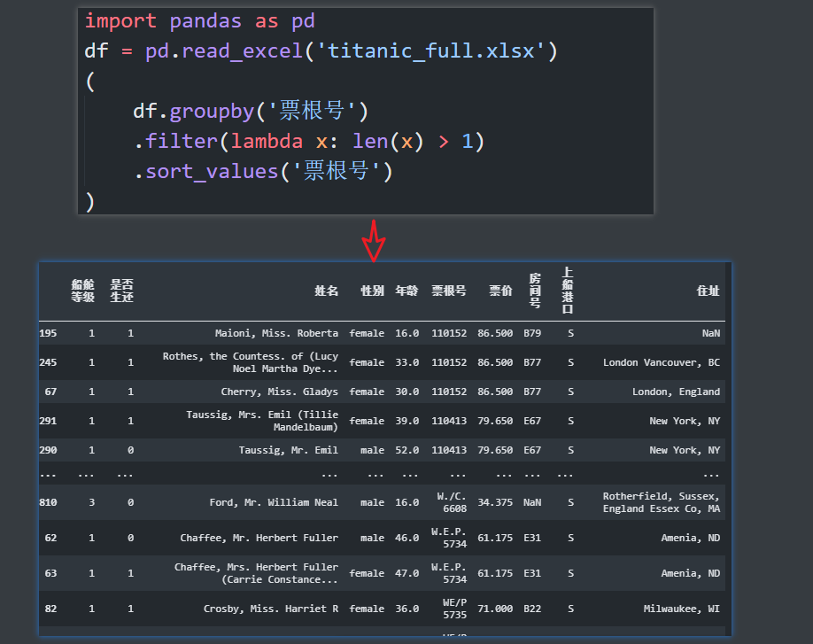Click cabin value B79

tap(532, 333)
